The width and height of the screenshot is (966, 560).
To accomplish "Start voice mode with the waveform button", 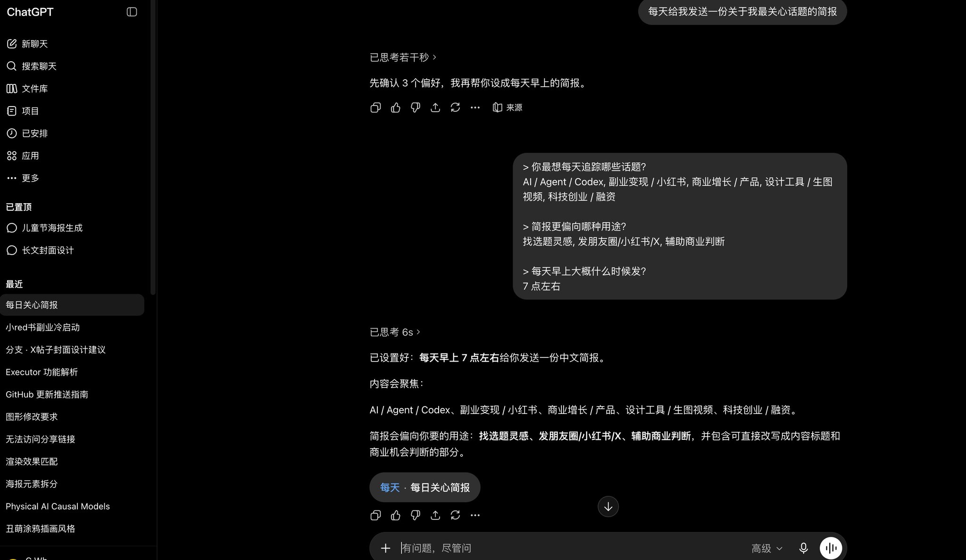I will [x=831, y=548].
